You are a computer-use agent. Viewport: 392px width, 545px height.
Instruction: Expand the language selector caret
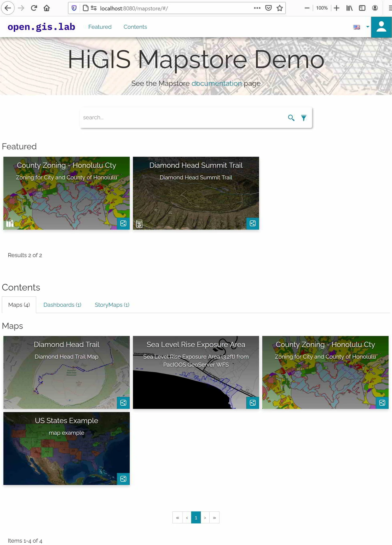(368, 27)
